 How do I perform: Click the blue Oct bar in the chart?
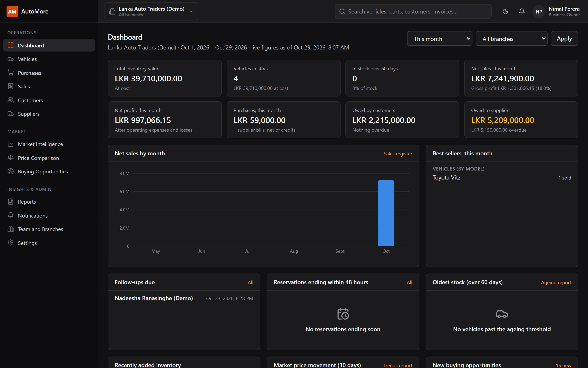point(386,213)
